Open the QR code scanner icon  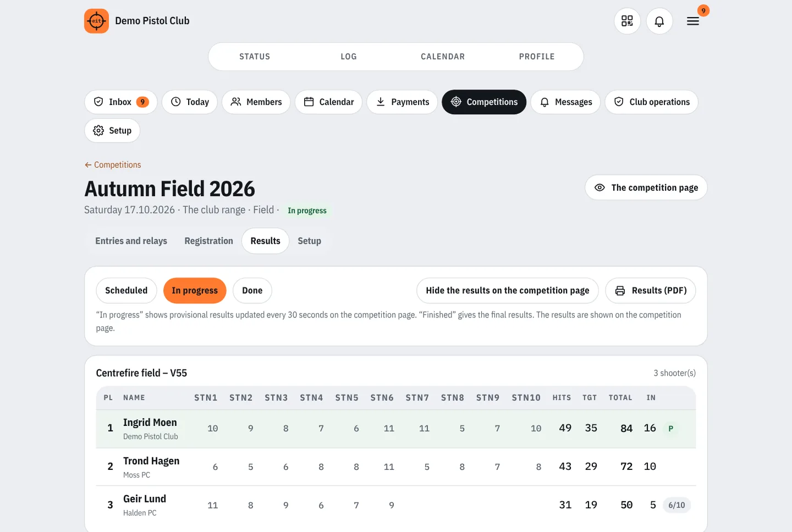coord(627,21)
